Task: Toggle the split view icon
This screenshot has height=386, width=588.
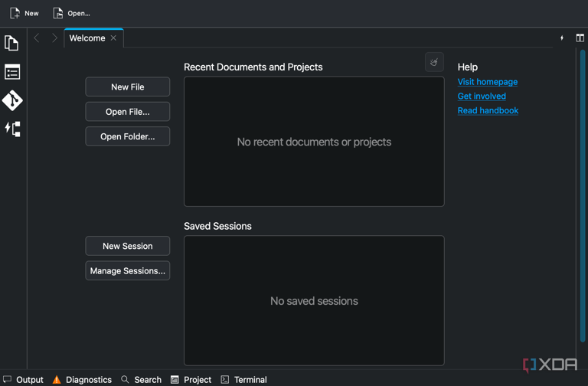Action: (580, 38)
